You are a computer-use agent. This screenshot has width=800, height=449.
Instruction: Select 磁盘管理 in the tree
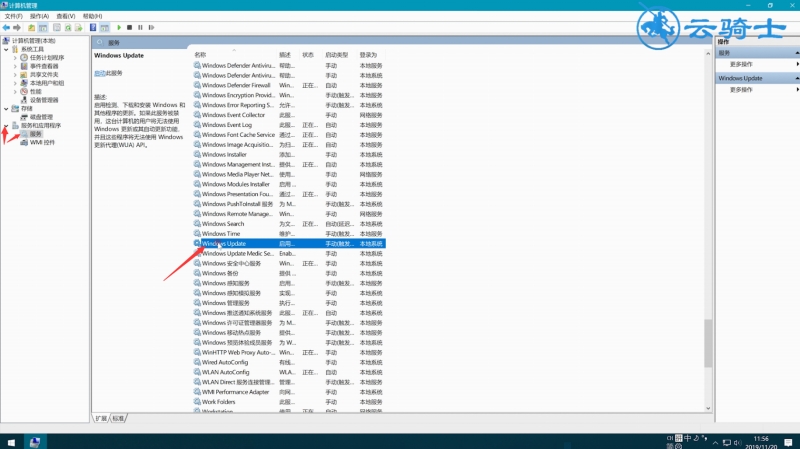click(41, 117)
